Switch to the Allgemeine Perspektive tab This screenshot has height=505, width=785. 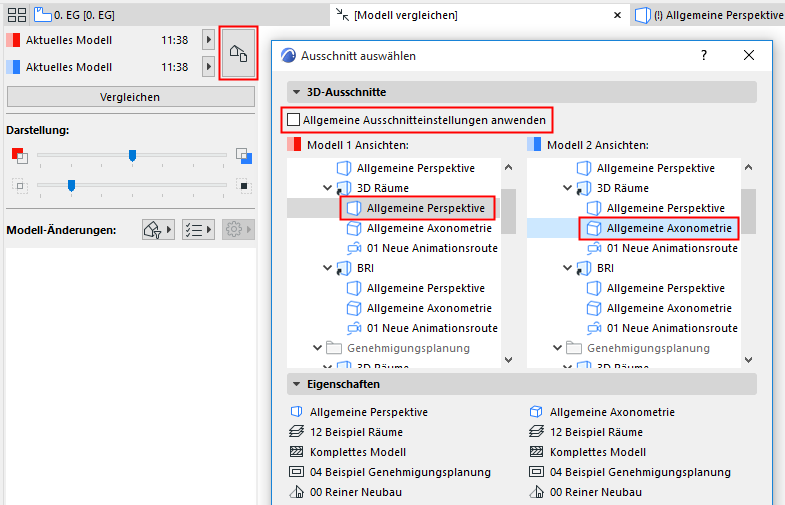click(x=709, y=15)
